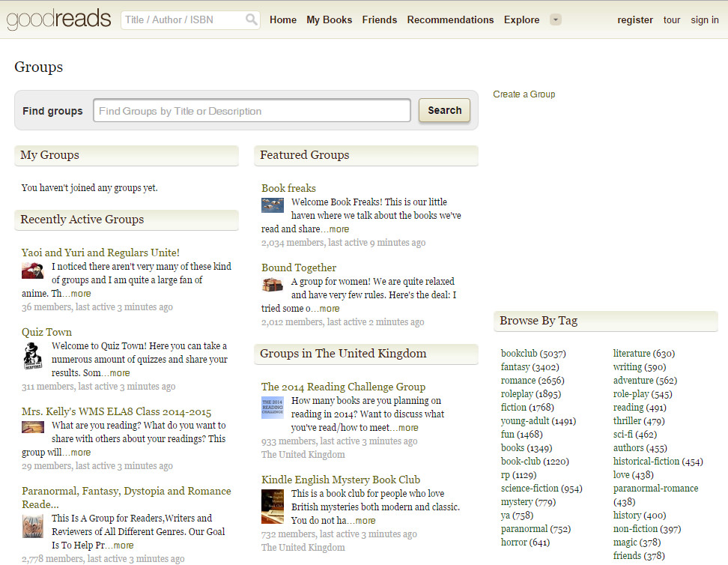Open the Bound Together group image
The image size is (728, 565).
pyautogui.click(x=273, y=285)
